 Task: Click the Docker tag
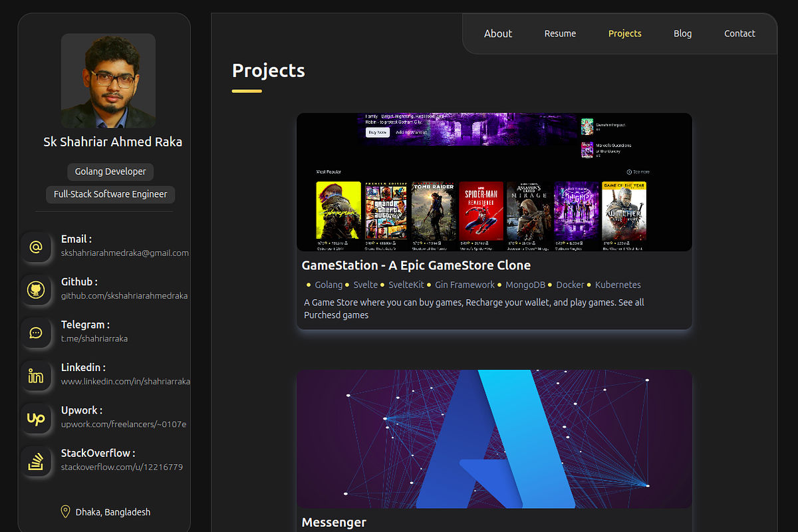571,285
